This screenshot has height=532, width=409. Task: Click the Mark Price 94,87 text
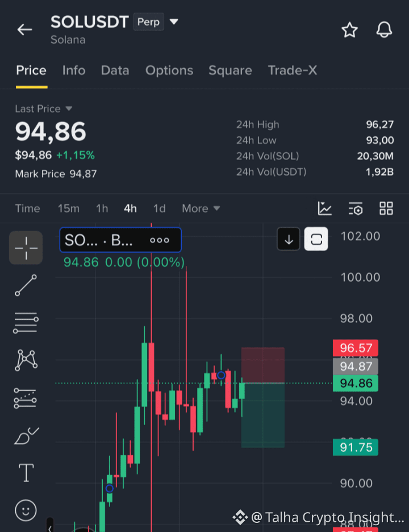click(56, 174)
